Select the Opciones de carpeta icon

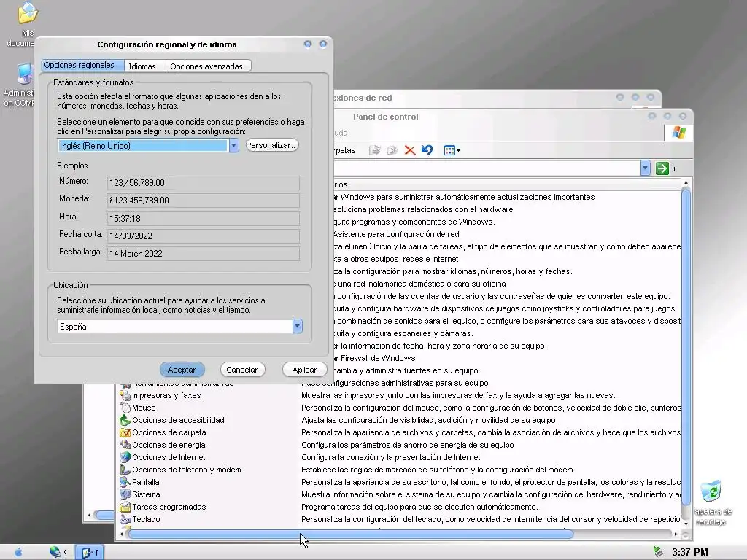click(125, 432)
